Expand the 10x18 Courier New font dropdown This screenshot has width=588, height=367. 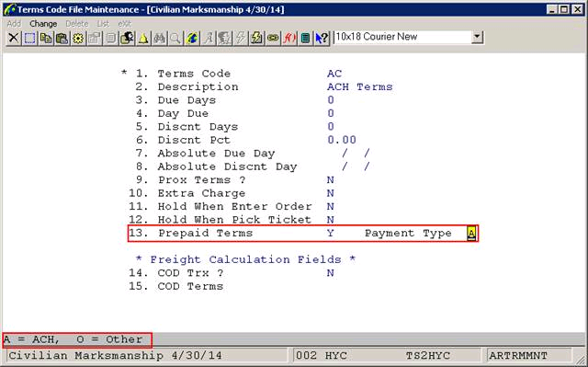coord(477,37)
